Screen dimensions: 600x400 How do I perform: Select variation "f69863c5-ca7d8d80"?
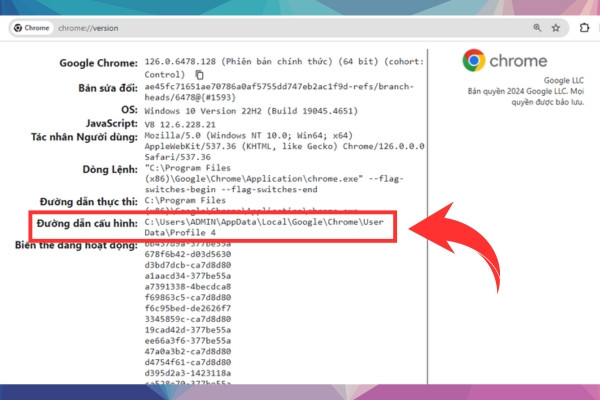point(188,297)
